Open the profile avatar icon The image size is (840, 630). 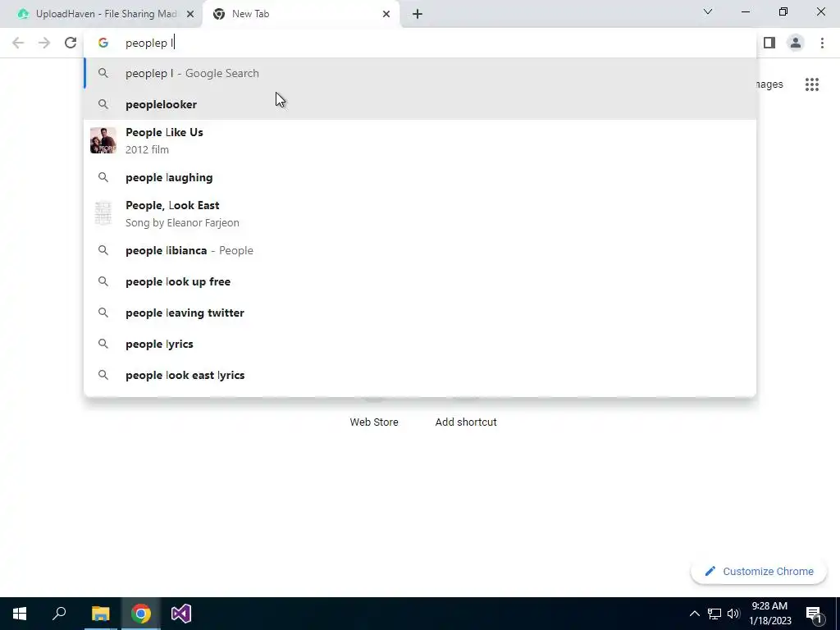[x=796, y=43]
